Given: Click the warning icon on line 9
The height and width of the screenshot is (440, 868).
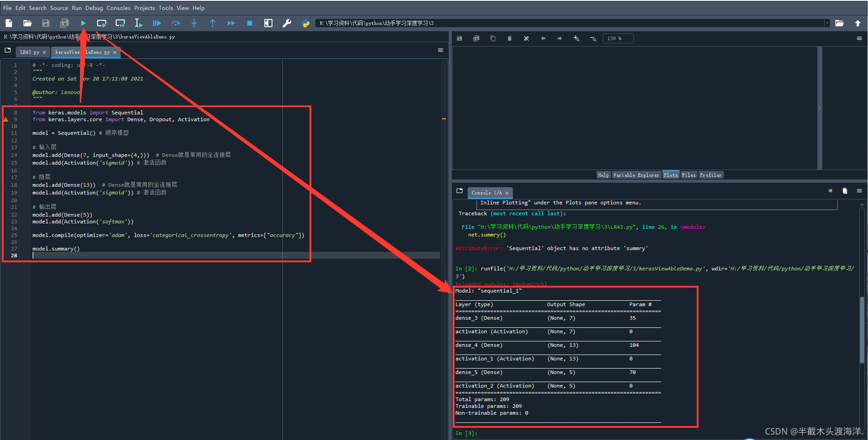Looking at the screenshot, I should pyautogui.click(x=6, y=119).
